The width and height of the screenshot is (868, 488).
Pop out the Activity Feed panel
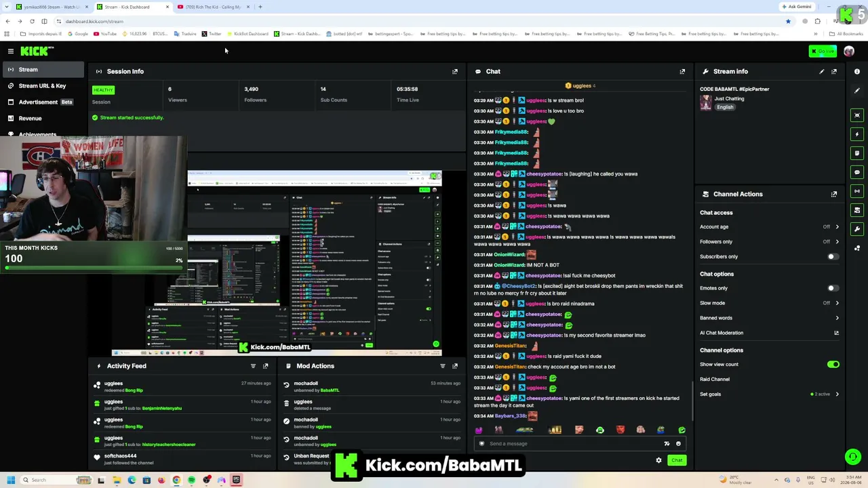pos(265,366)
